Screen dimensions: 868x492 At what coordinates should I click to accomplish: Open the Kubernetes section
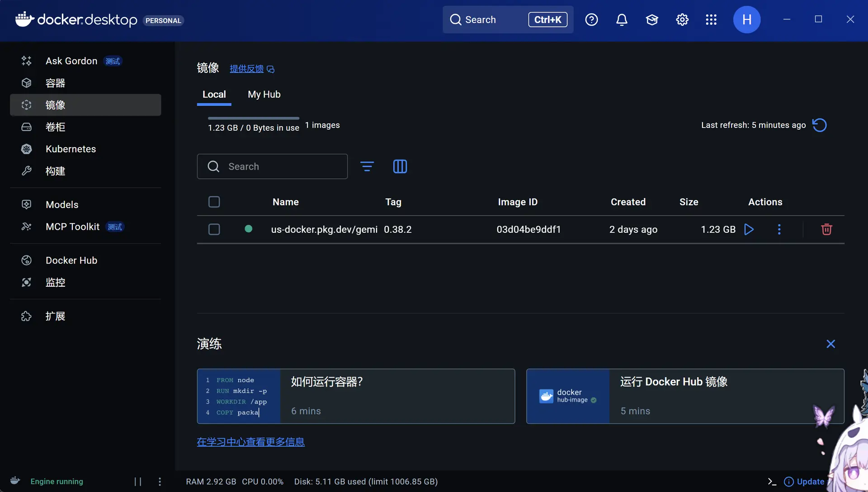coord(85,149)
